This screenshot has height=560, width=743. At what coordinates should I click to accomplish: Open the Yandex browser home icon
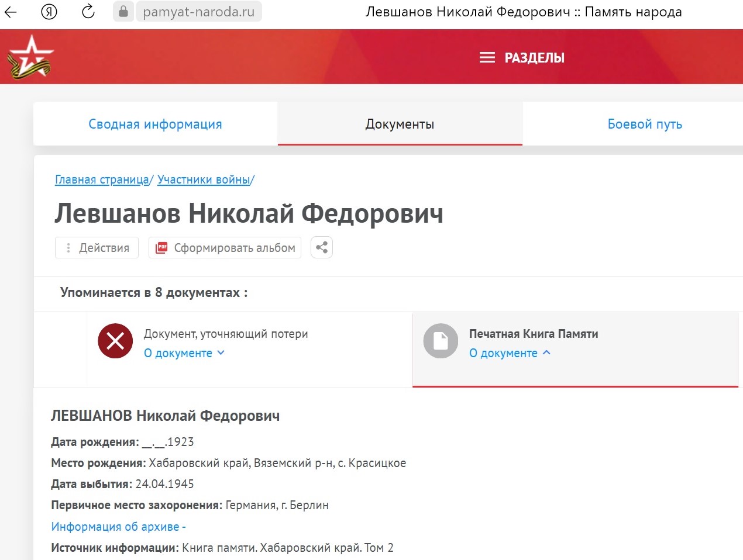point(49,12)
